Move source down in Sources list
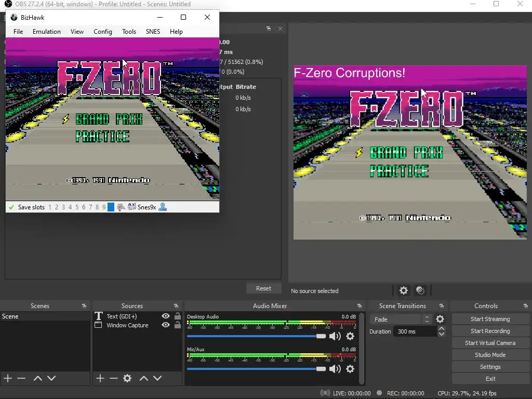Viewport: 532px width, 399px height. [x=157, y=378]
